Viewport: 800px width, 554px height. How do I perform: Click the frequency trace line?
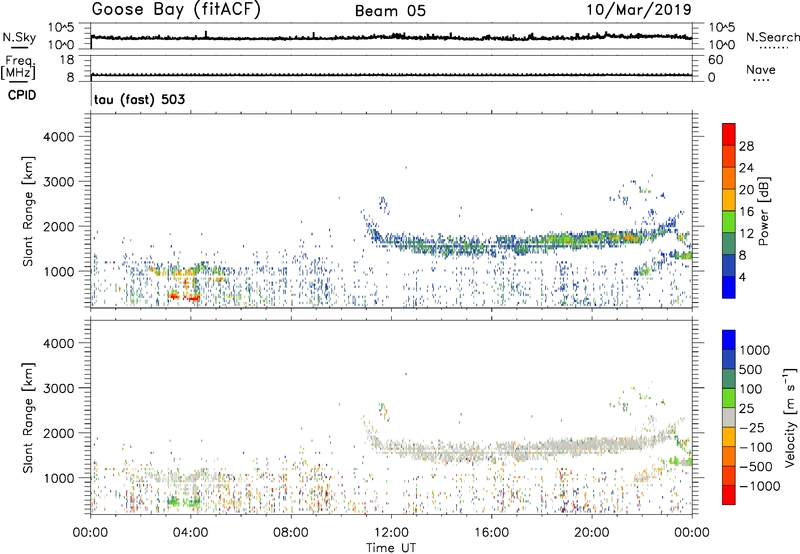[x=391, y=75]
